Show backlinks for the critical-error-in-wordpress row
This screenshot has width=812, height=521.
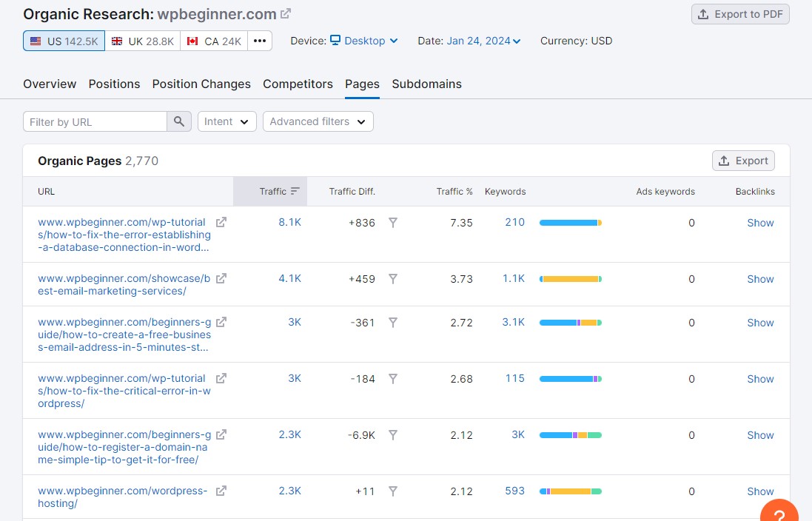760,379
